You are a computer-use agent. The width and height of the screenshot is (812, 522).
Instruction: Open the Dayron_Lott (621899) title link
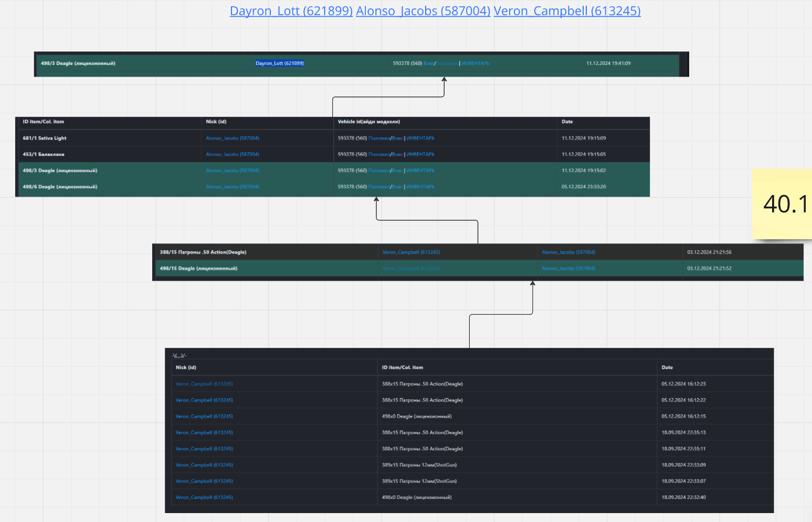291,11
